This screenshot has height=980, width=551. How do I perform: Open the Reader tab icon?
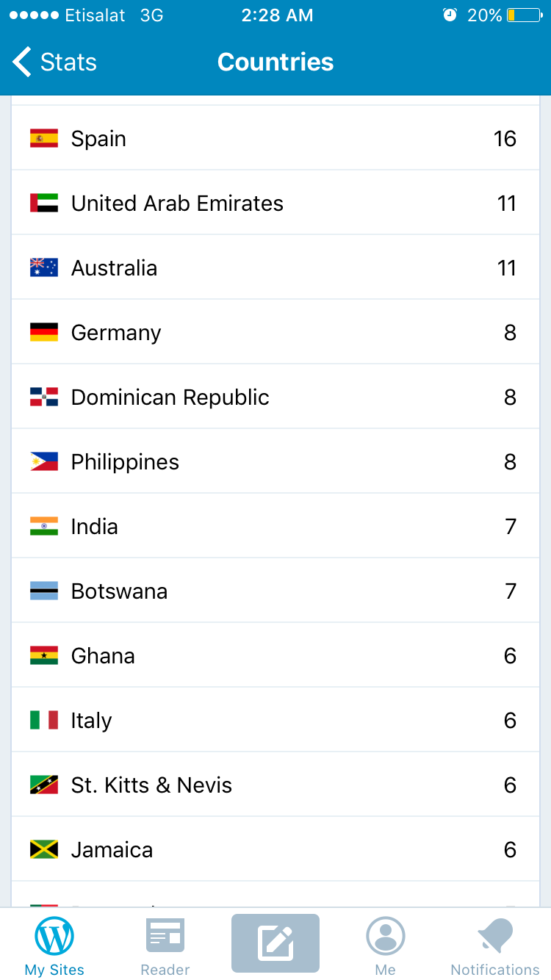click(x=165, y=936)
